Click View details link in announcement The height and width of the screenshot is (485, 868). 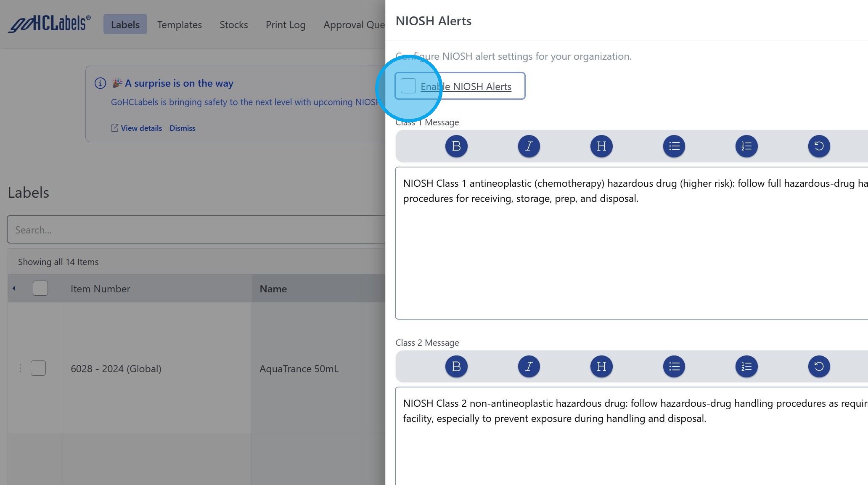(x=141, y=128)
